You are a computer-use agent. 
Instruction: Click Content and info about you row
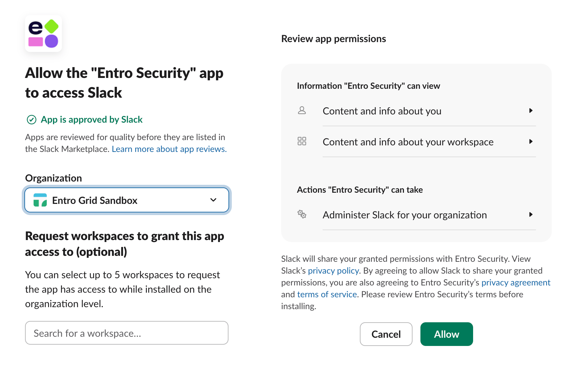(416, 111)
